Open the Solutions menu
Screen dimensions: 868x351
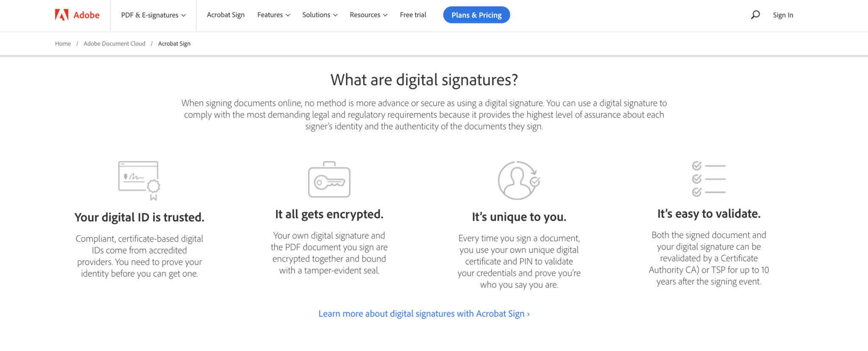click(x=320, y=15)
